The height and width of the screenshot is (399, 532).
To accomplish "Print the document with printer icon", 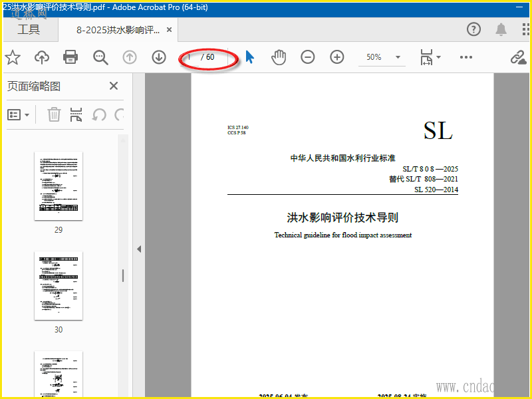I will click(70, 57).
